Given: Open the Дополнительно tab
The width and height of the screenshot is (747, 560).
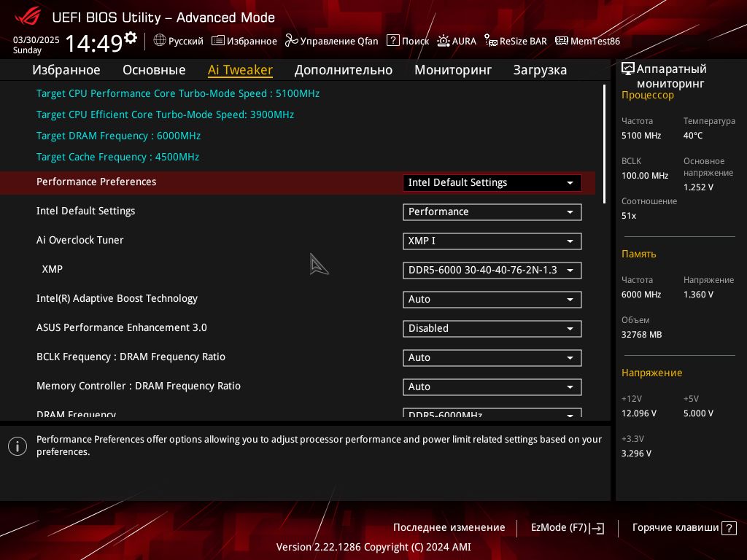Looking at the screenshot, I should [344, 70].
